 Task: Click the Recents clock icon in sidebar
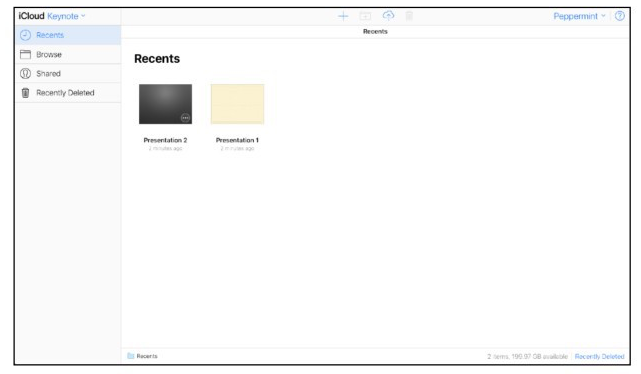pos(25,35)
